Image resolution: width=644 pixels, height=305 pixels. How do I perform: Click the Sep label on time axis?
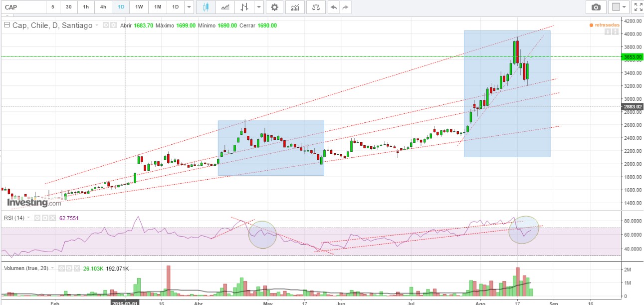pos(553,303)
